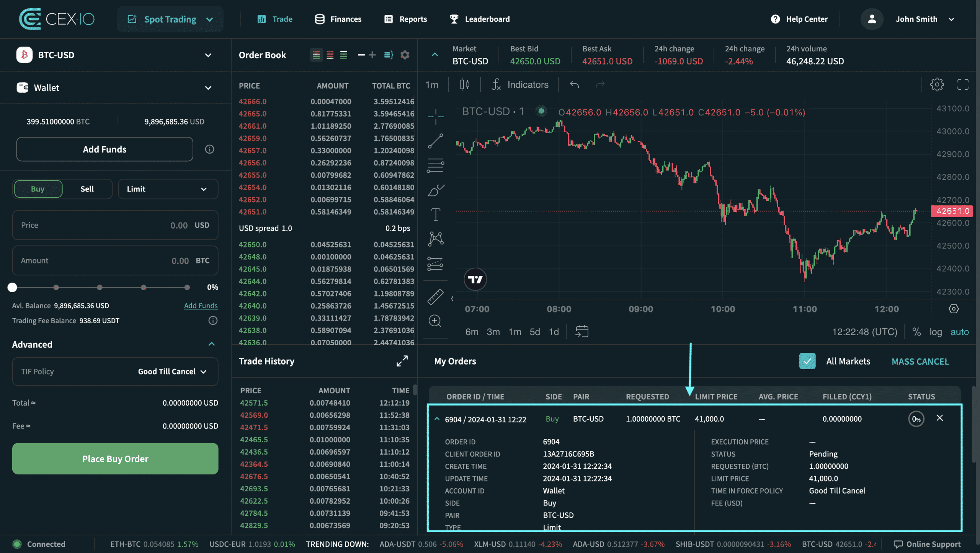The height and width of the screenshot is (553, 980).
Task: Toggle All Markets checkbox
Action: [807, 361]
